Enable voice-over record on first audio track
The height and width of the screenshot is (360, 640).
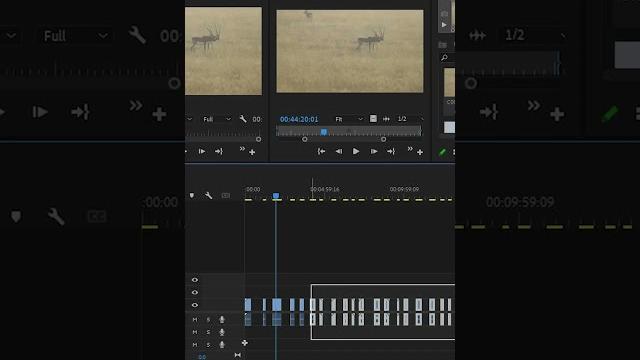222,320
